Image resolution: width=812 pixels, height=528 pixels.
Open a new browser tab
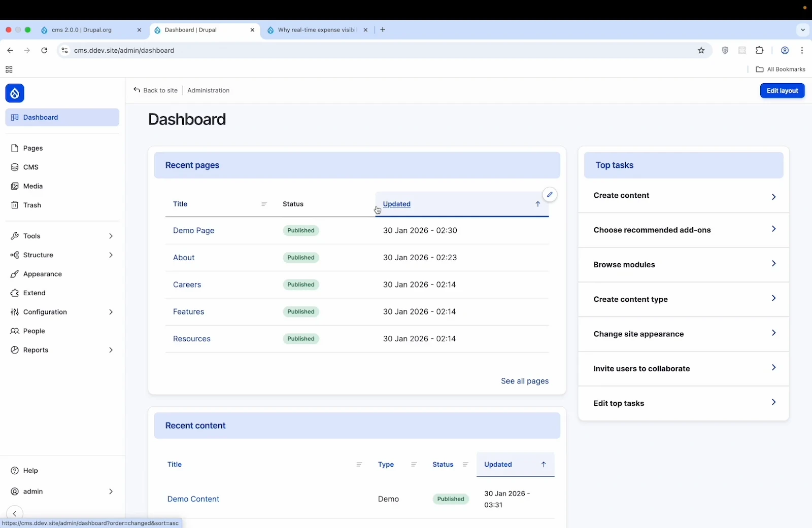(x=383, y=30)
